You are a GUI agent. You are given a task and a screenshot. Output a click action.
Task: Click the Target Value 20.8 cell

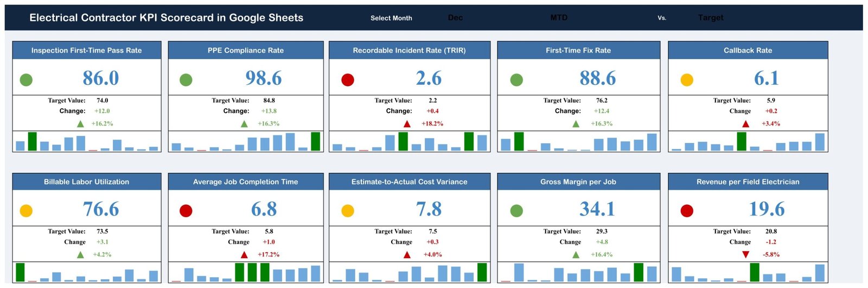pyautogui.click(x=771, y=231)
